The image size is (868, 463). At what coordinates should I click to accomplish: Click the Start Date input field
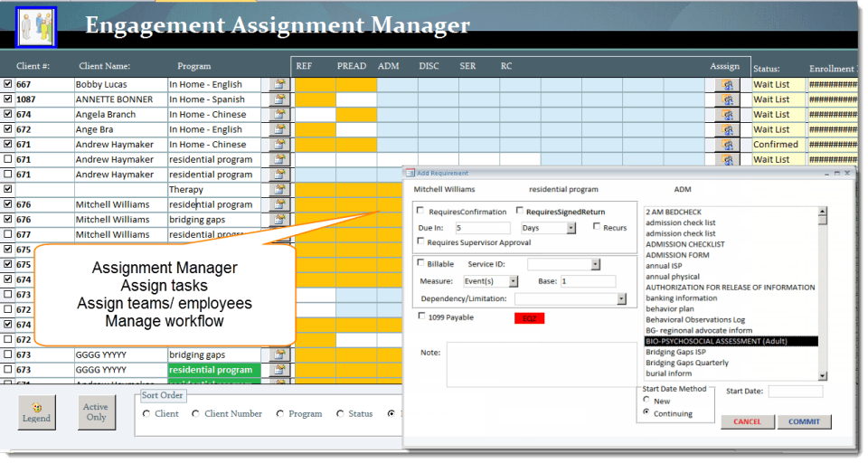coord(795,392)
